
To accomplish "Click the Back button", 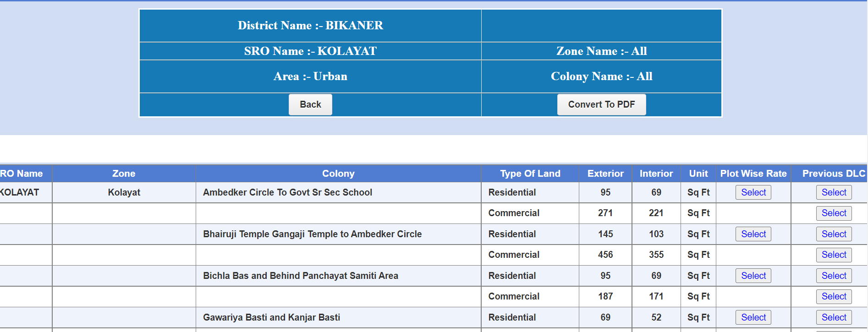I will pyautogui.click(x=310, y=104).
